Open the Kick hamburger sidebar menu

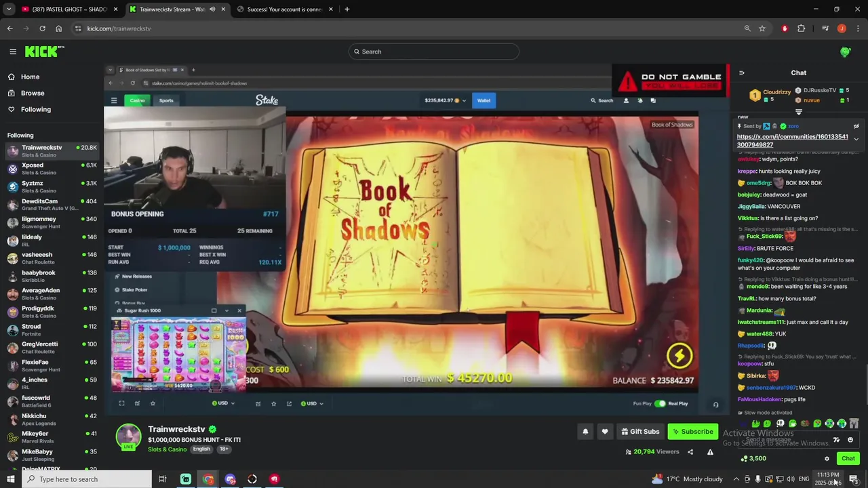pos(13,52)
